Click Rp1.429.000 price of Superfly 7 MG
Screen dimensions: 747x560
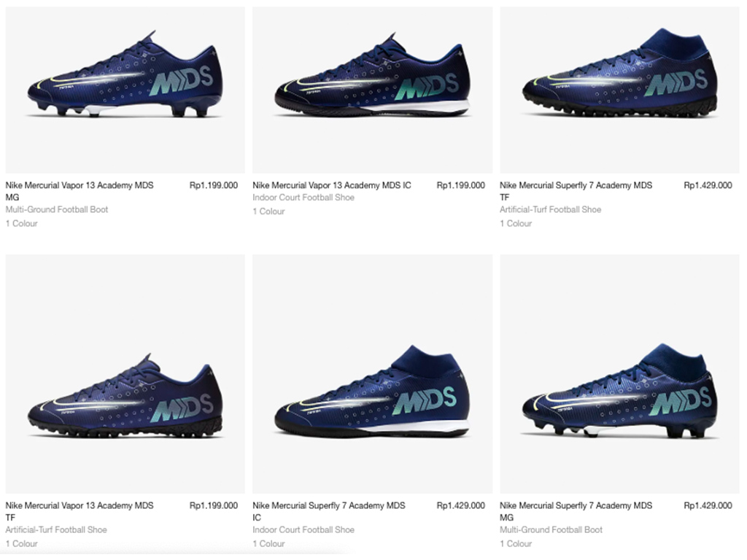pos(708,506)
